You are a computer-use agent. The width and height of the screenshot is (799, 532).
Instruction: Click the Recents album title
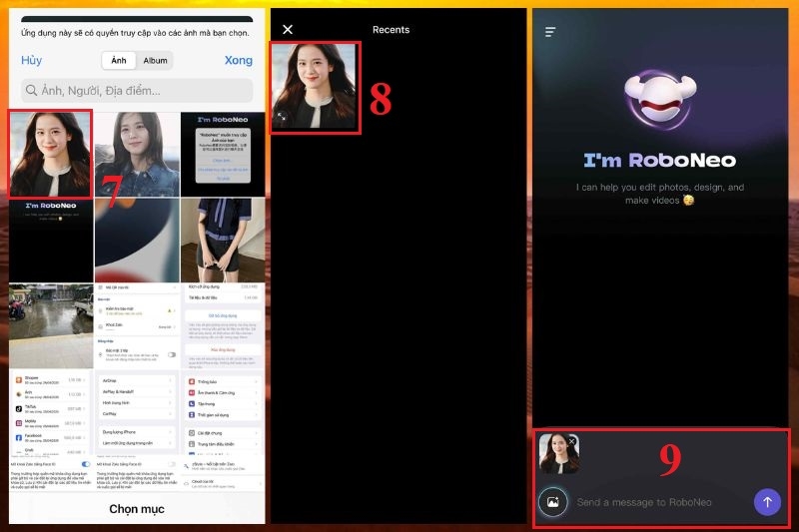[391, 30]
